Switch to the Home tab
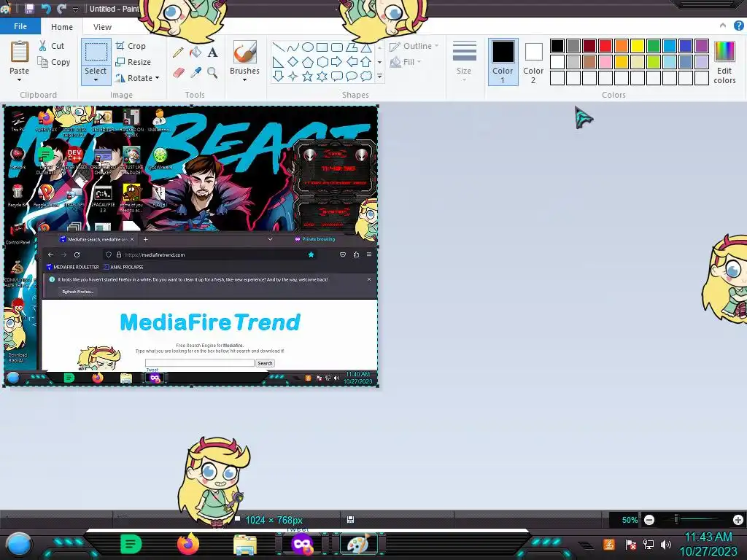 click(62, 27)
